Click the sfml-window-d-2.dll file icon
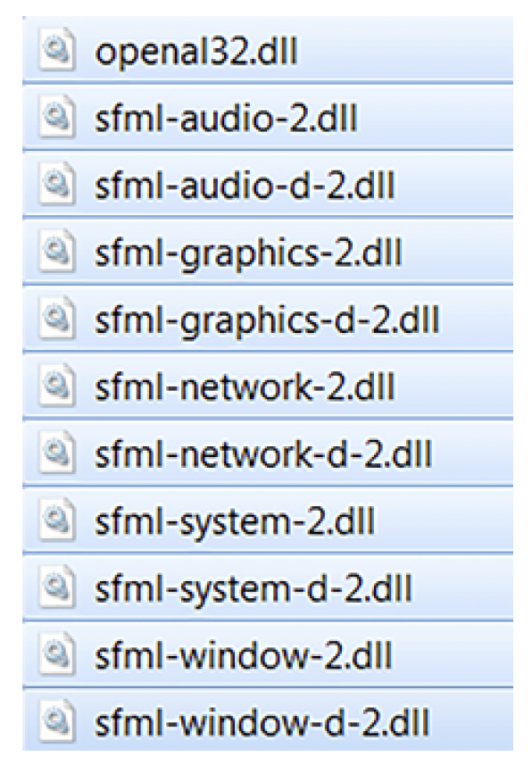The image size is (532, 773). tap(58, 722)
